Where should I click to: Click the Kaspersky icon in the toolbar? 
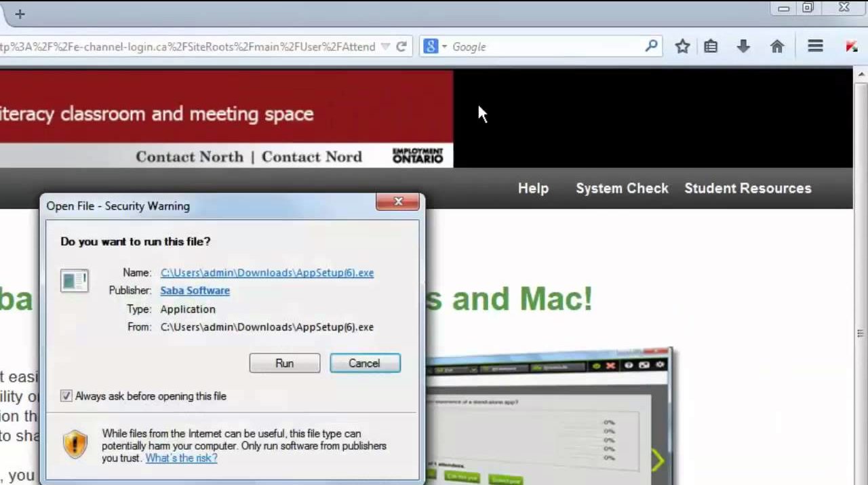[851, 47]
